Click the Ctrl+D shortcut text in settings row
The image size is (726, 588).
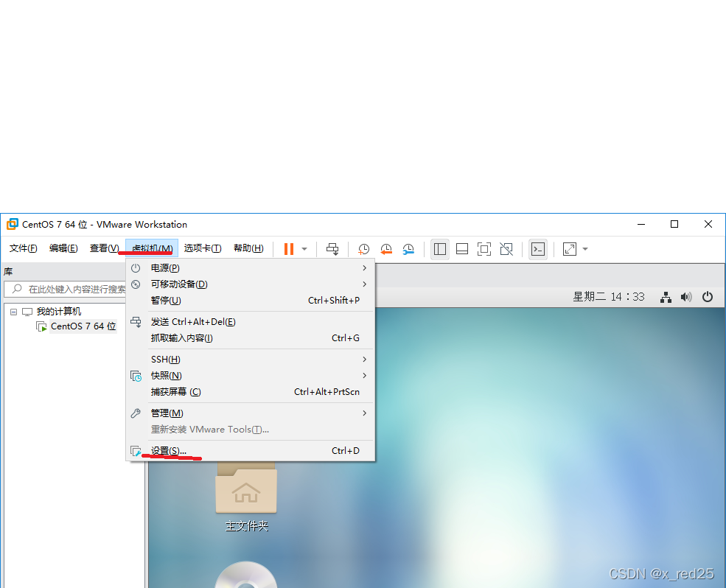pos(346,450)
